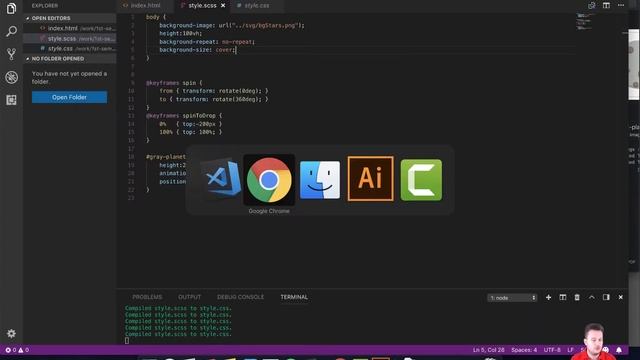This screenshot has width=640, height=360.
Task: Add a new terminal with plus icon
Action: pos(549,298)
